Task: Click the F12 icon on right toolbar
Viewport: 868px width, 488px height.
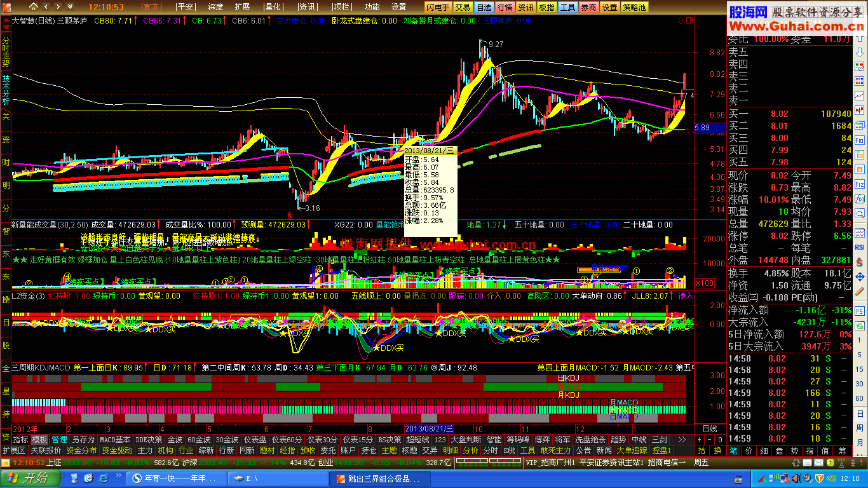Action: (x=860, y=184)
